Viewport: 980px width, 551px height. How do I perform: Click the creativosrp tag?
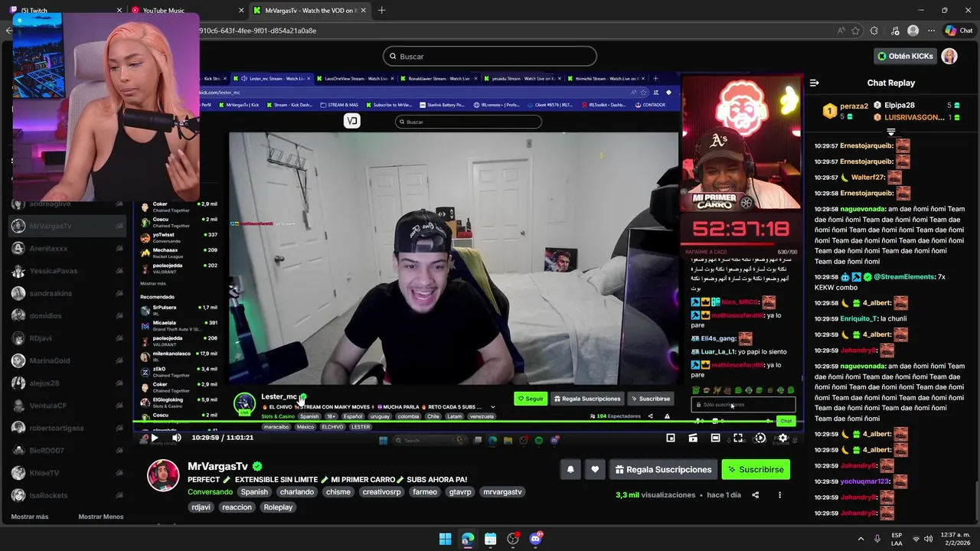tap(382, 492)
